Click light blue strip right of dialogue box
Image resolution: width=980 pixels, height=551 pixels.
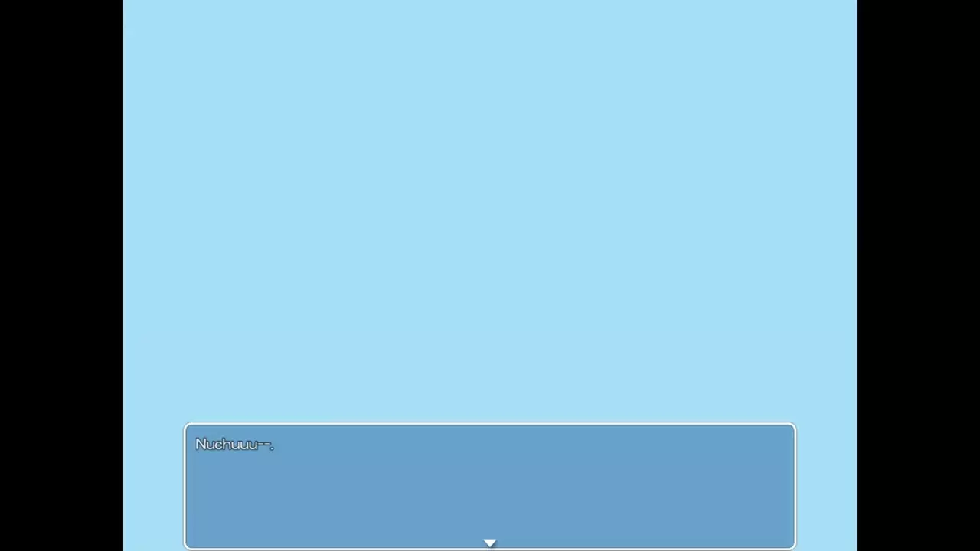[x=826, y=486]
